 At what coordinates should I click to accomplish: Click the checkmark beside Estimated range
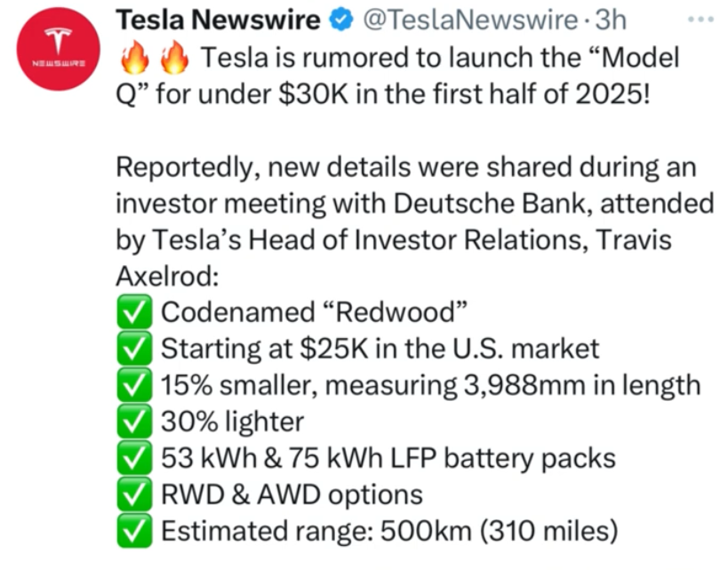click(x=134, y=531)
